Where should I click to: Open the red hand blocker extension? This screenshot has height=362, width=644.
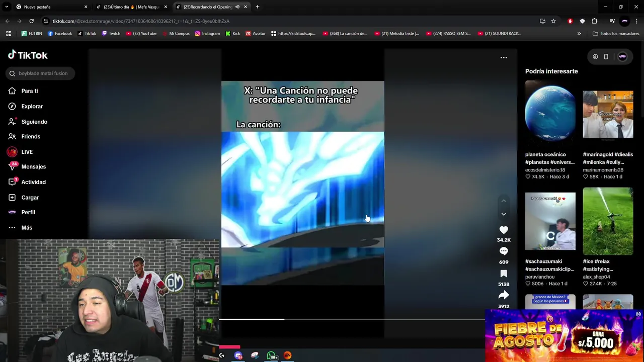(570, 21)
